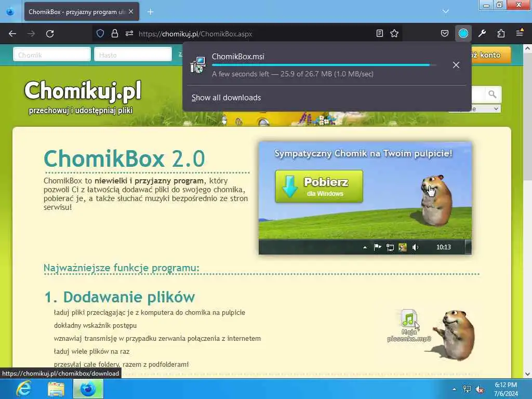The image size is (532, 399).
Task: Bookmark this page with the star icon
Action: 394,33
